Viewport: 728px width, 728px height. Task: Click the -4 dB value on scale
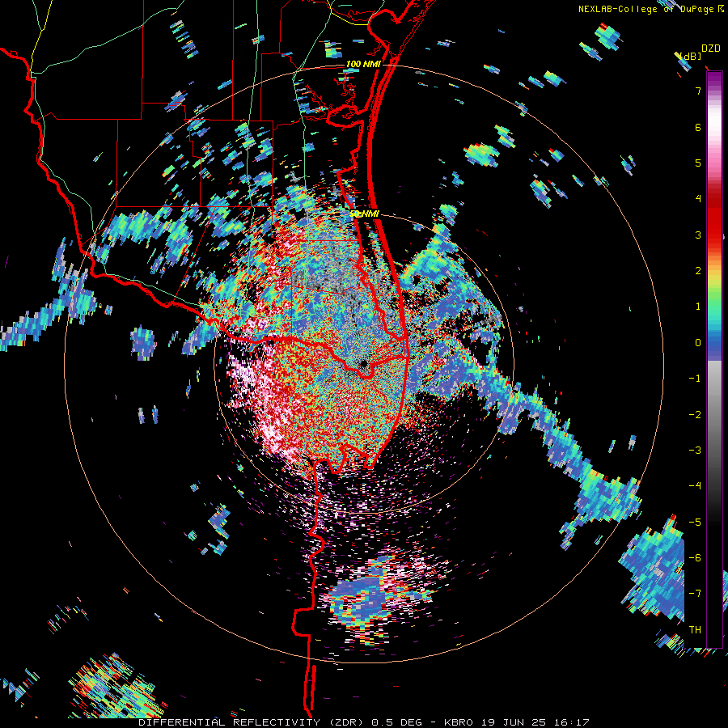[695, 486]
